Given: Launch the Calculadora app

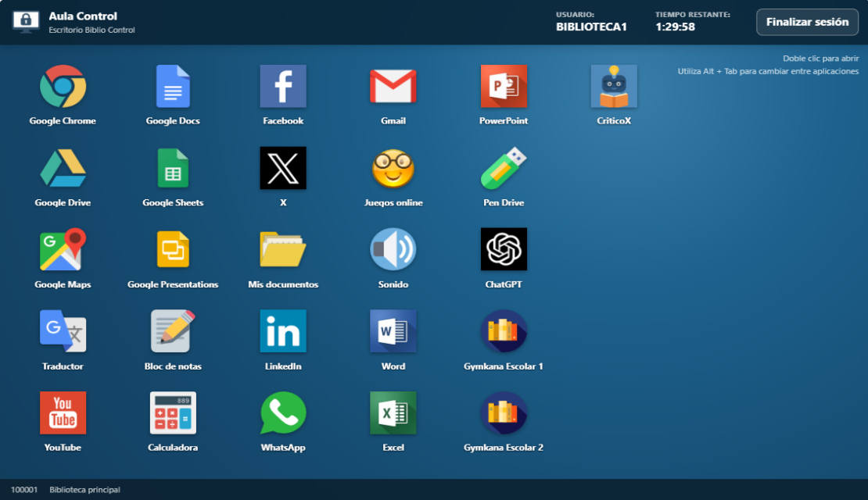Looking at the screenshot, I should [173, 412].
